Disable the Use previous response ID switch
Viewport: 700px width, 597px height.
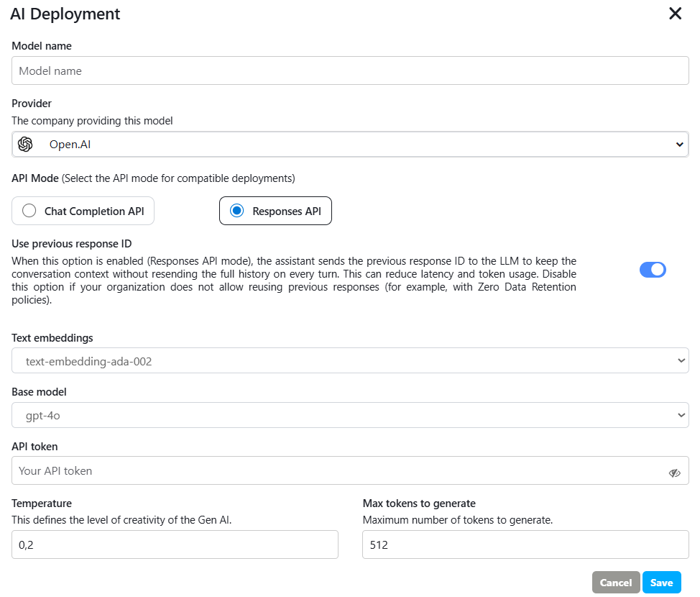653,270
